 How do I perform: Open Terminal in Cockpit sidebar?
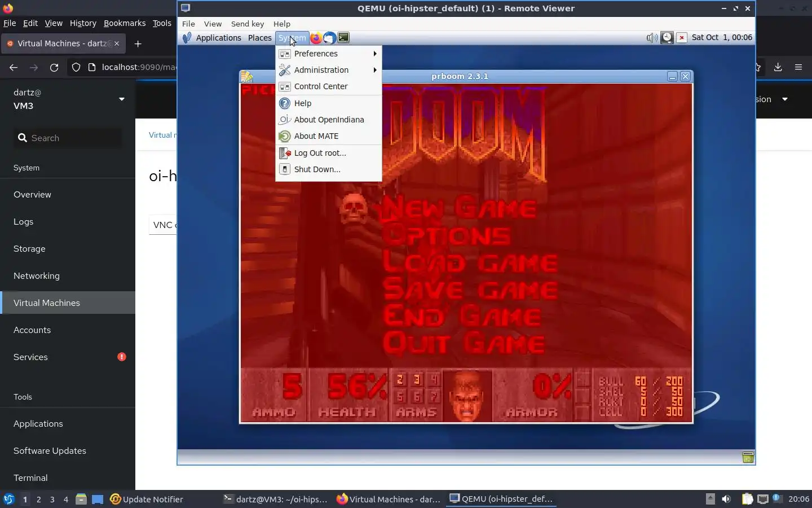(x=68, y=478)
